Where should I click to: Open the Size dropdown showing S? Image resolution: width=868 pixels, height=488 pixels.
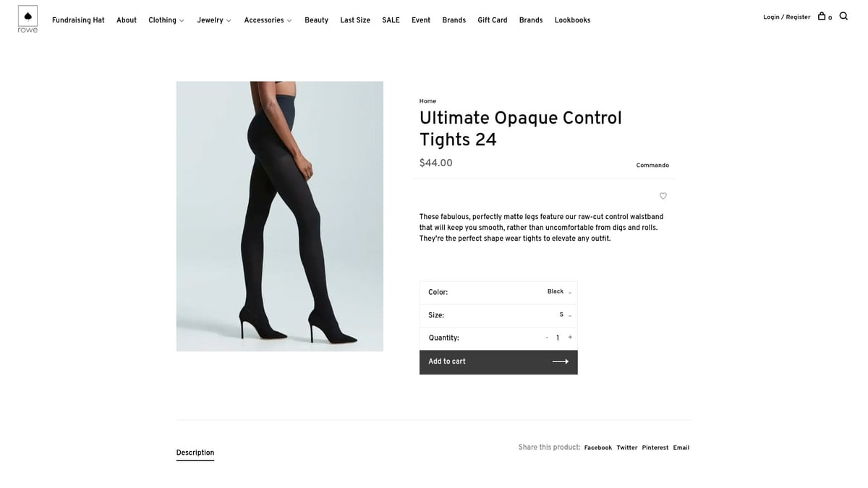(498, 315)
